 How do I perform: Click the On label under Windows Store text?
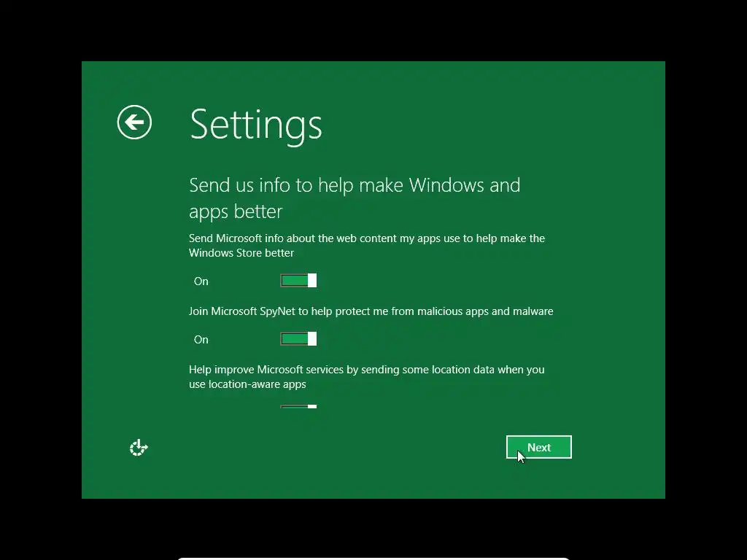coord(201,281)
